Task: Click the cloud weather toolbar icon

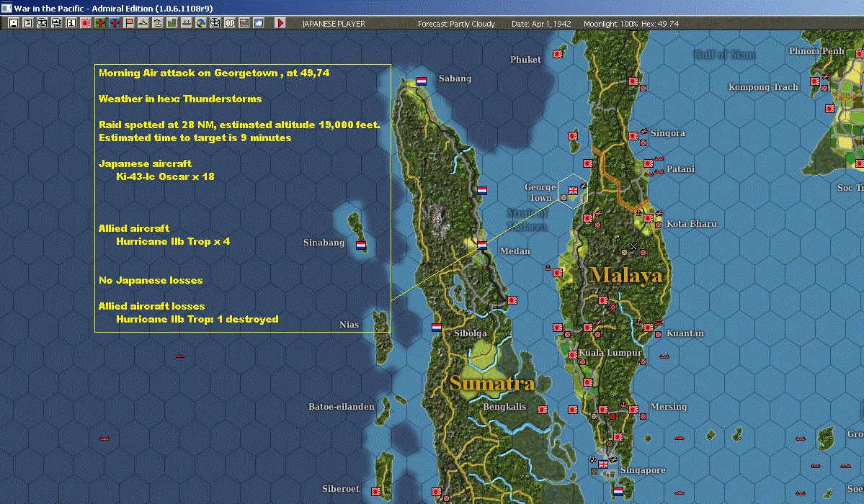Action: tap(258, 23)
